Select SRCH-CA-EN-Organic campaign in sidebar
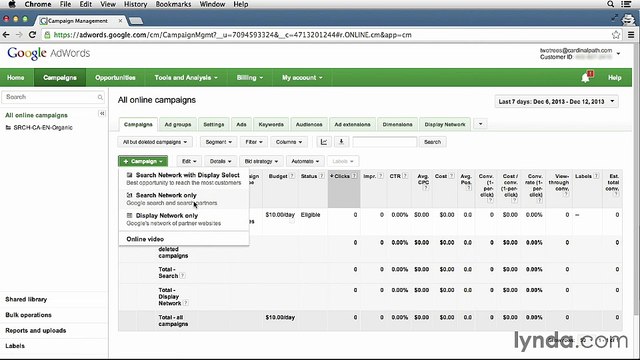 click(43, 128)
